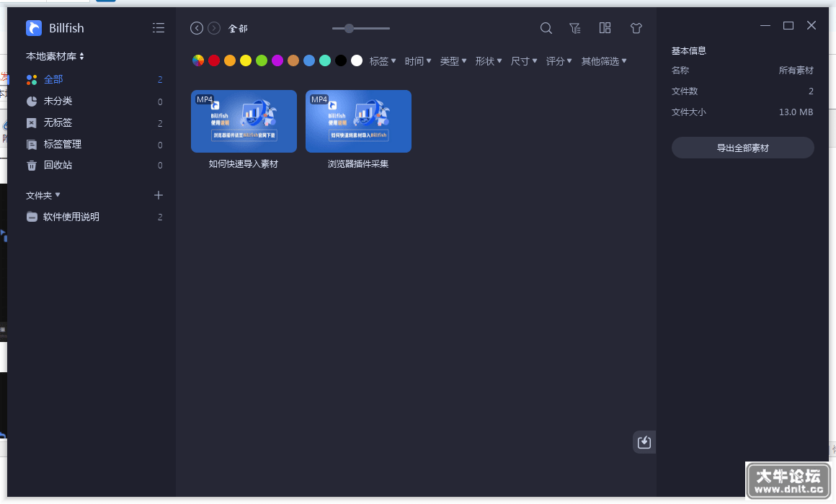Viewport: 836px width, 504px height.
Task: Click the import icon at bottom right
Action: (644, 442)
